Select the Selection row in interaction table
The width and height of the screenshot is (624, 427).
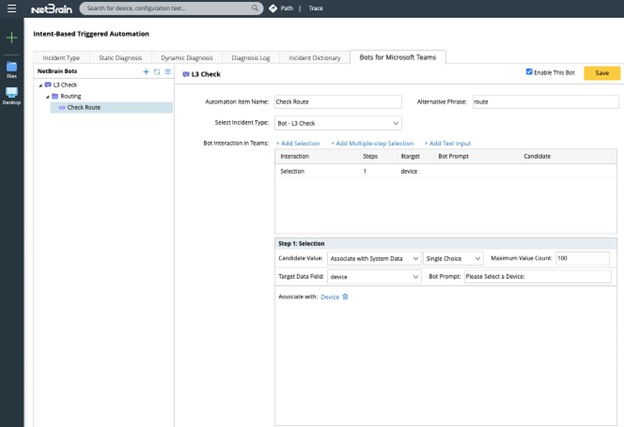click(x=446, y=171)
